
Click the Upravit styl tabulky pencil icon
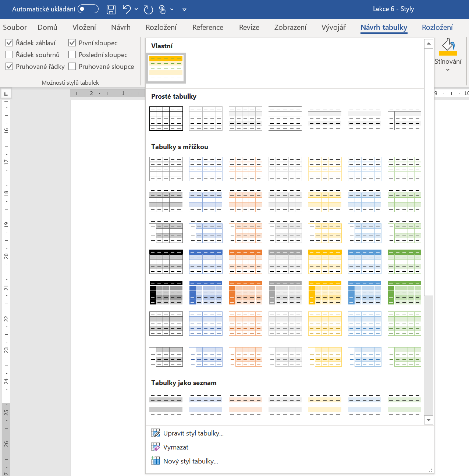coord(155,433)
